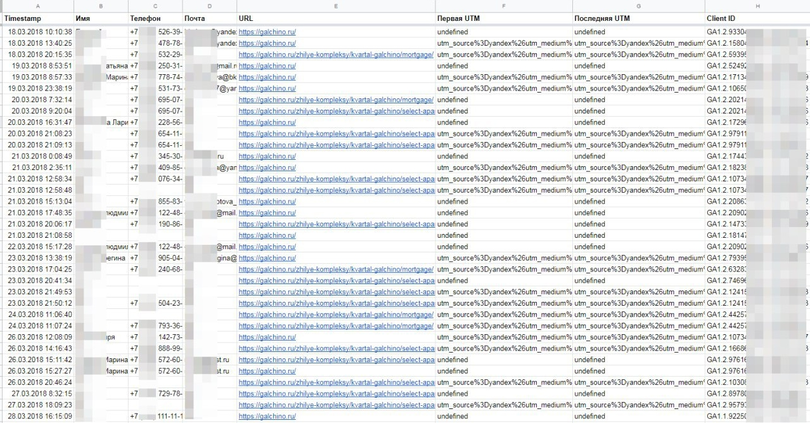Open galchino.ru link in 18.03.2018 10:10:38 row

tap(267, 32)
